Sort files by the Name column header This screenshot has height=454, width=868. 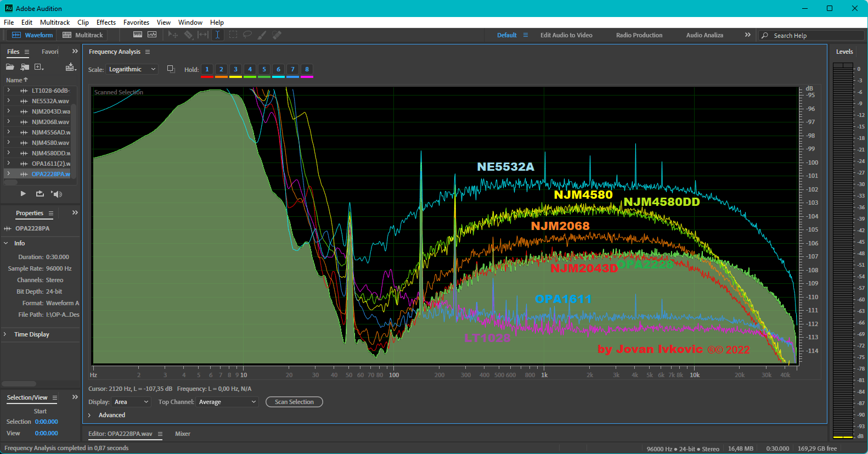click(x=16, y=80)
